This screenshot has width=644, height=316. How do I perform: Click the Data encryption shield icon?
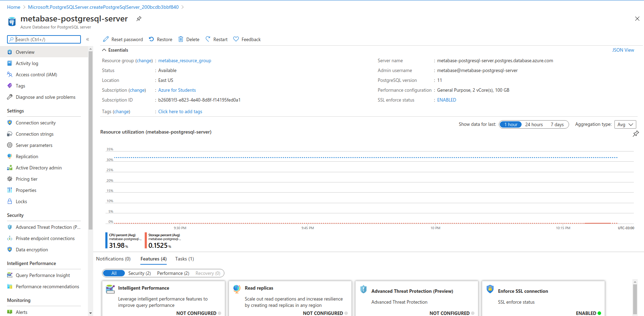[x=10, y=250]
